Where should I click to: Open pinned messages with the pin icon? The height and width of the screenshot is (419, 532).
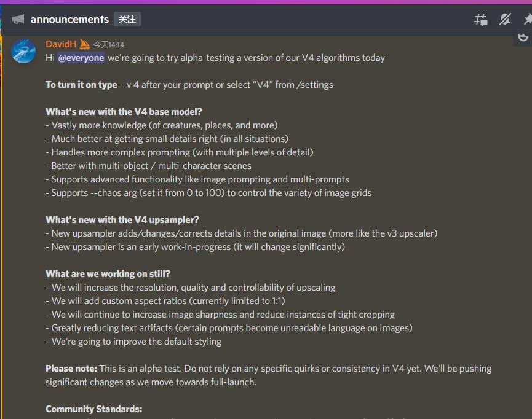(x=527, y=20)
